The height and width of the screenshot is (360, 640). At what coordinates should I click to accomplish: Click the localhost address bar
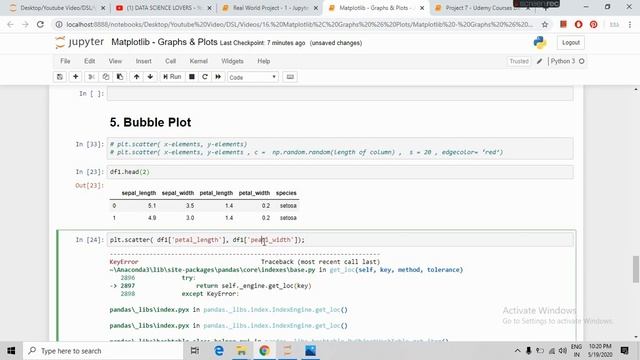click(300, 24)
